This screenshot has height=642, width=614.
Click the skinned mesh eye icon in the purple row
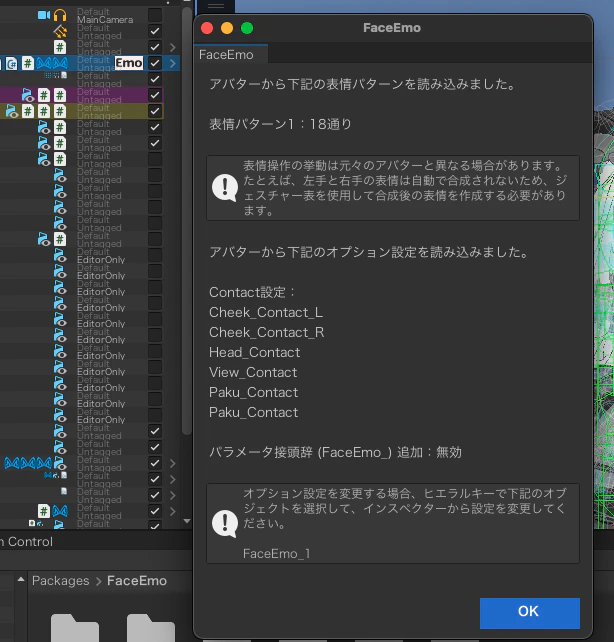pos(28,95)
